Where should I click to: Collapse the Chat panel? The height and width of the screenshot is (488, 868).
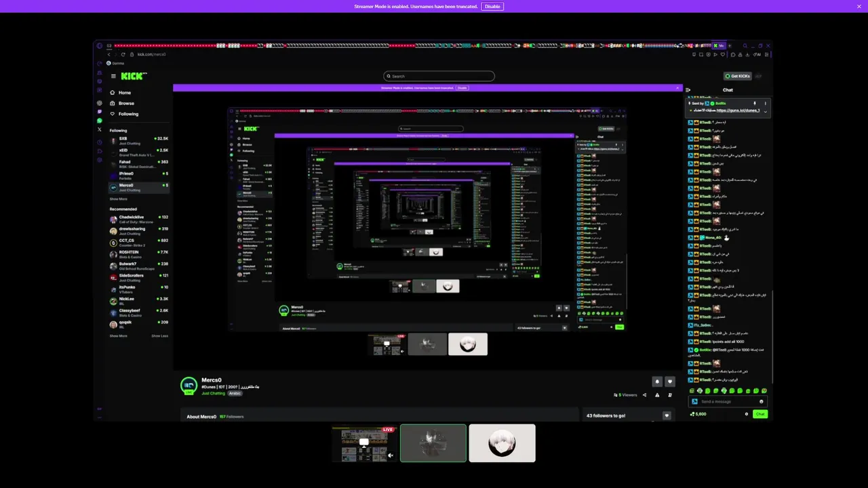click(x=688, y=90)
